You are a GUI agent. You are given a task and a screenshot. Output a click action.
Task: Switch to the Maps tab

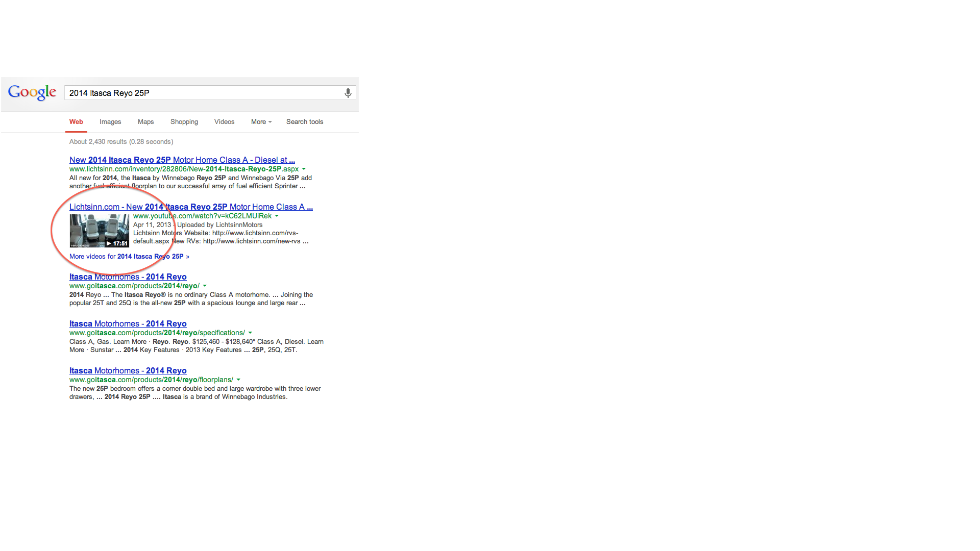click(x=145, y=122)
